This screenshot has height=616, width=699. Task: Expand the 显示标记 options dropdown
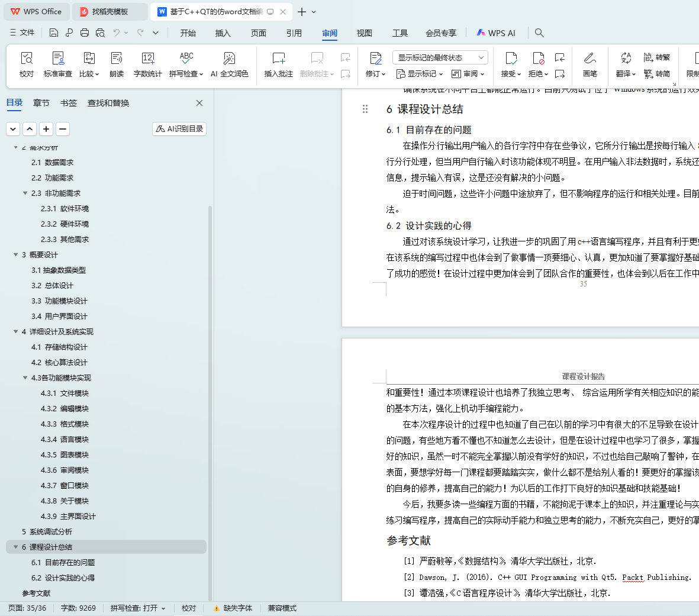coord(420,73)
